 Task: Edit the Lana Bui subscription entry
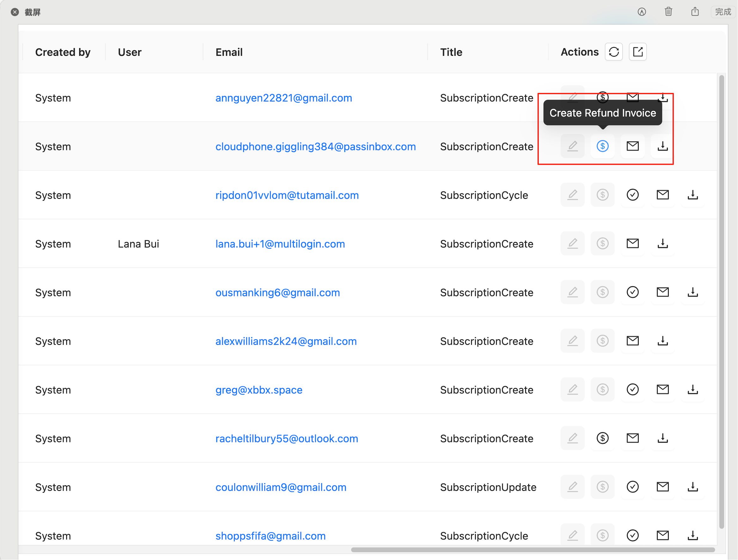(x=573, y=243)
